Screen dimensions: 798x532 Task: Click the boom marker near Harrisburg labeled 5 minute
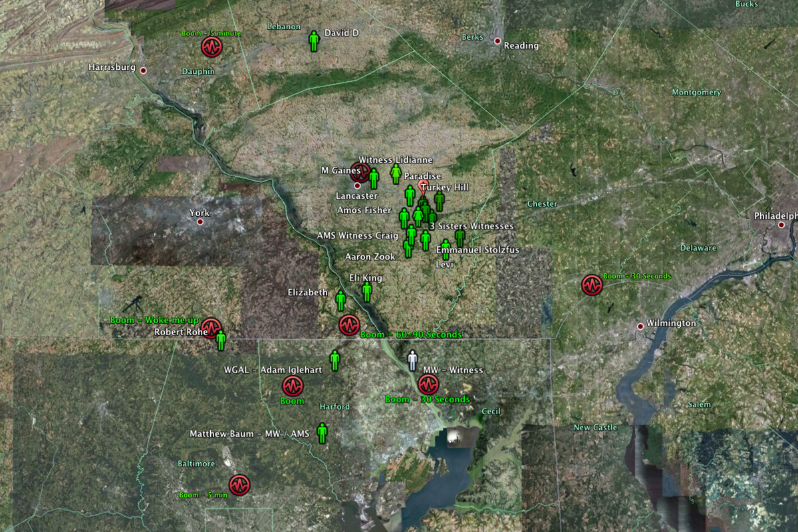click(x=211, y=47)
